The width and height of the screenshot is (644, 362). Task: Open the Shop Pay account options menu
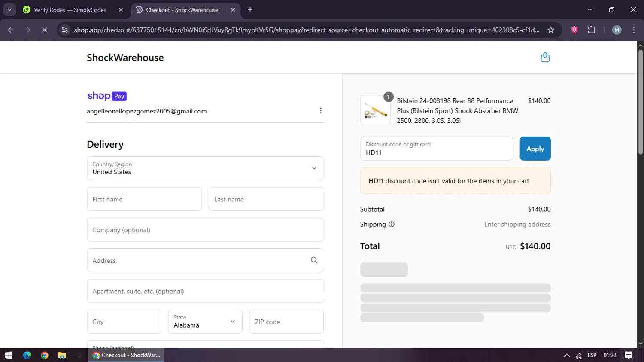(321, 111)
